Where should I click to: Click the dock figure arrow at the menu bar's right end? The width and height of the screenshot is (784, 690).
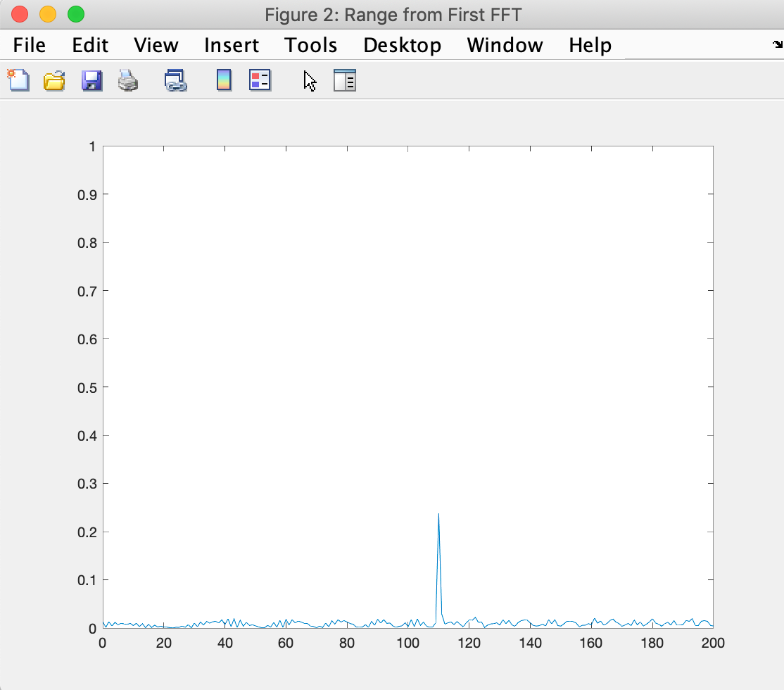[x=778, y=44]
